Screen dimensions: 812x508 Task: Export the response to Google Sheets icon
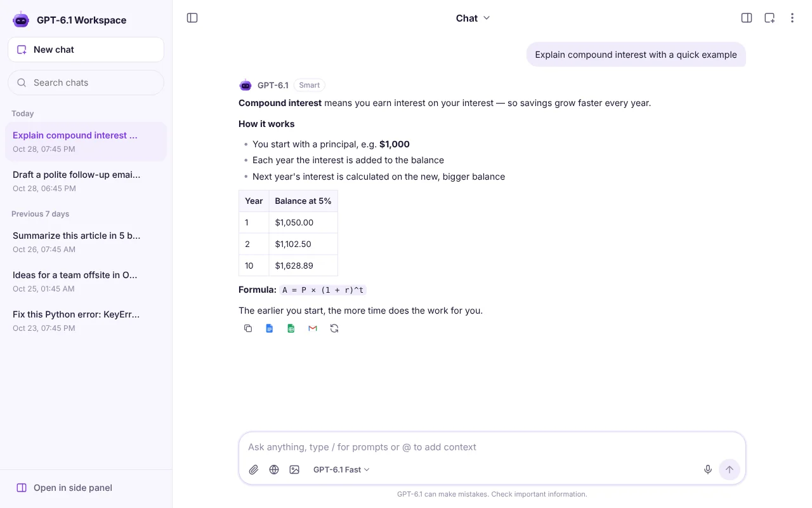pyautogui.click(x=291, y=328)
